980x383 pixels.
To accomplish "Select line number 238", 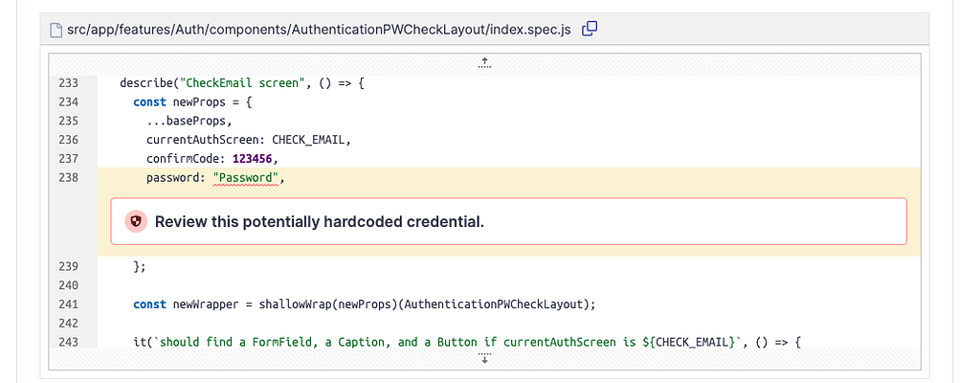I will click(x=67, y=178).
